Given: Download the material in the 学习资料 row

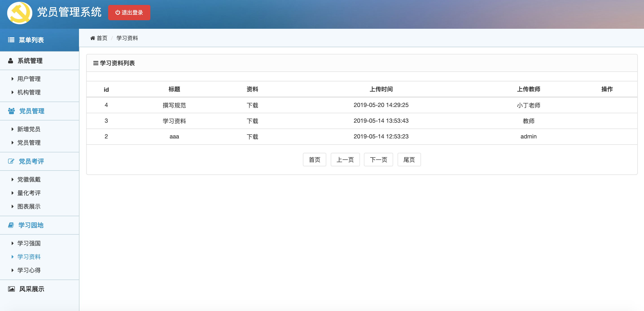Looking at the screenshot, I should coord(252,121).
